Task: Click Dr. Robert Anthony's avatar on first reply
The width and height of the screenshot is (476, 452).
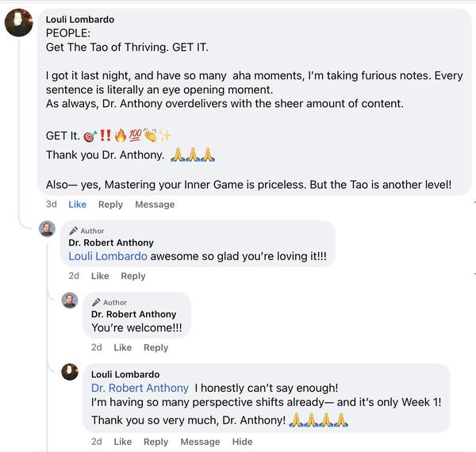Action: [x=47, y=229]
